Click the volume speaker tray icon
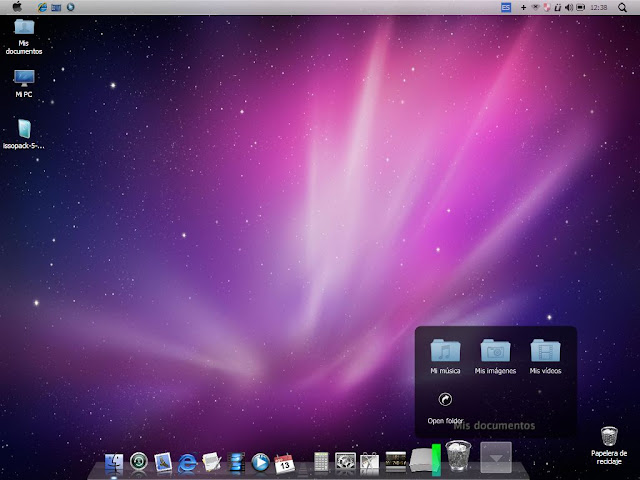 569,7
